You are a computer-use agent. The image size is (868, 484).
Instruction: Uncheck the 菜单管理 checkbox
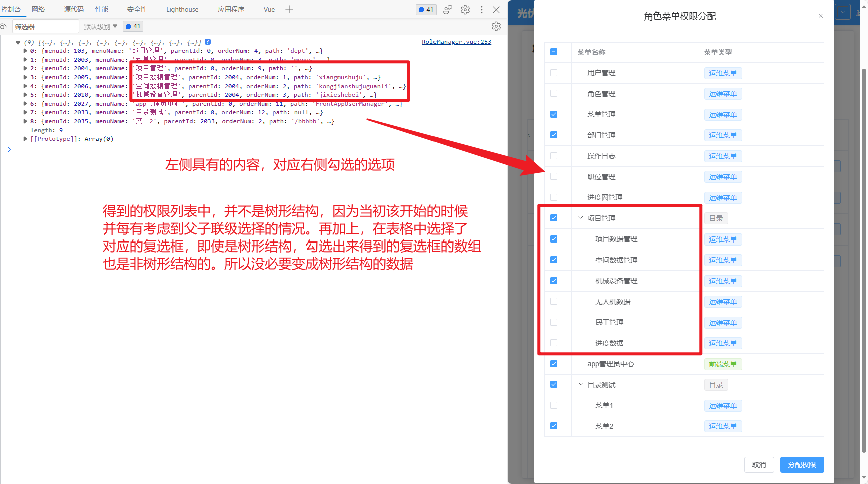pos(553,114)
